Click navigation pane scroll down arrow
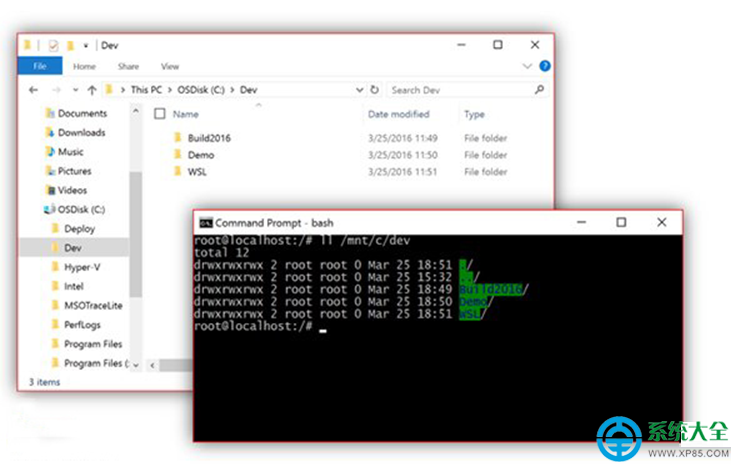This screenshot has width=731, height=464. tap(136, 365)
